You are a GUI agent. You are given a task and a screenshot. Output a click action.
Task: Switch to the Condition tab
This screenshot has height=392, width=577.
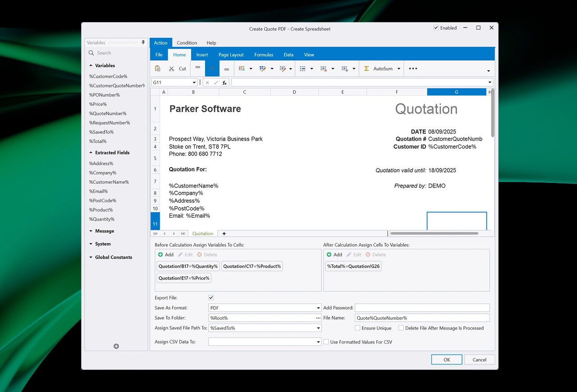click(187, 43)
